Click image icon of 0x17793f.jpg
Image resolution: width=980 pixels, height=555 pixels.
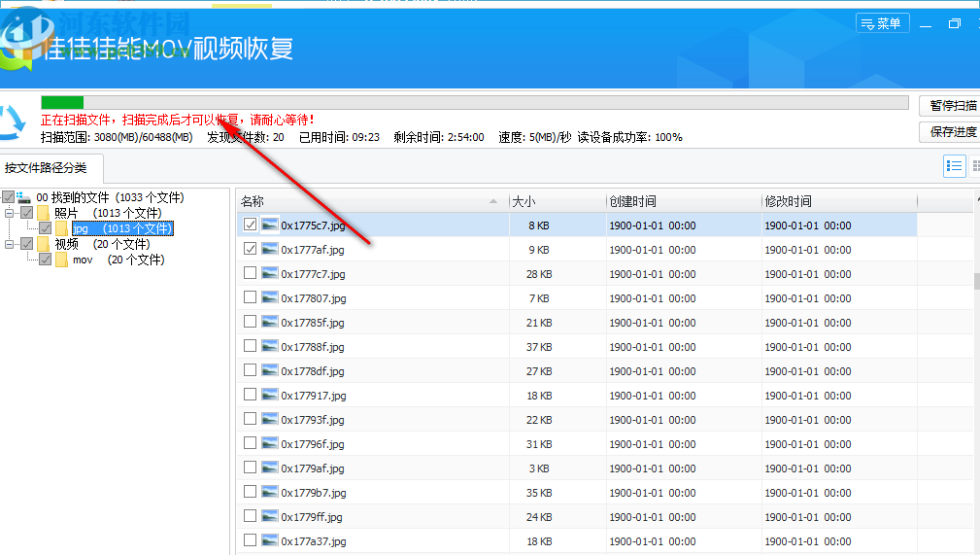pyautogui.click(x=269, y=419)
